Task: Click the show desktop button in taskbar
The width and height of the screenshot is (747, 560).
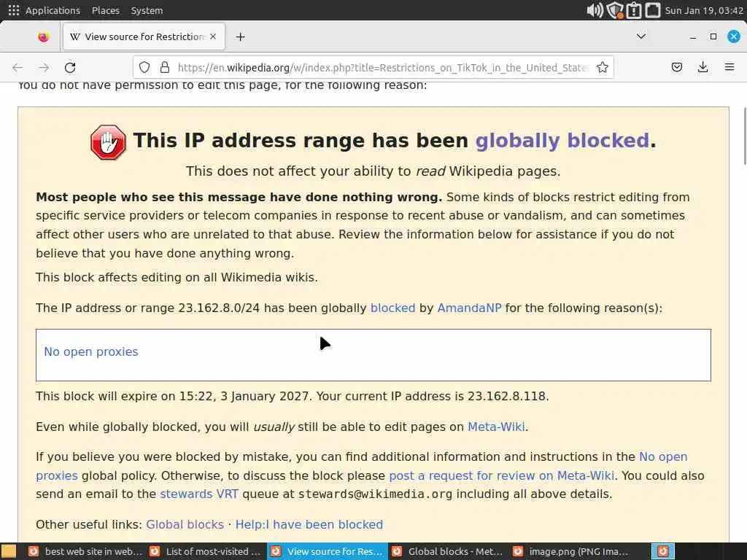Action: pyautogui.click(x=9, y=551)
